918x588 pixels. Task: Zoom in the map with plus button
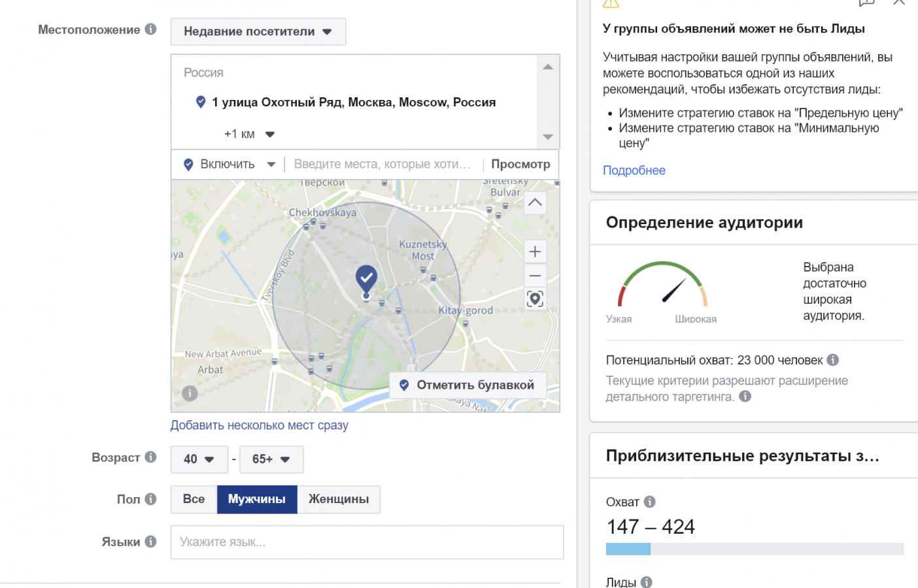535,252
